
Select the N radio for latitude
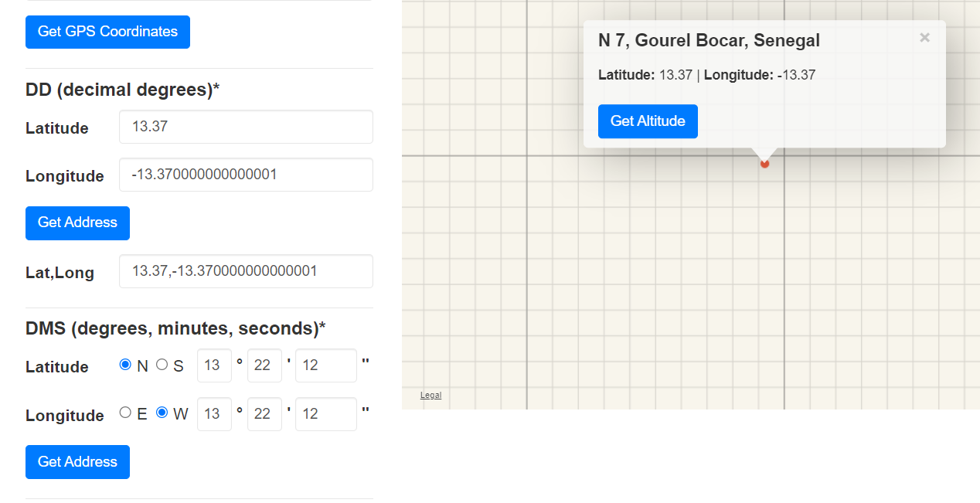[125, 365]
